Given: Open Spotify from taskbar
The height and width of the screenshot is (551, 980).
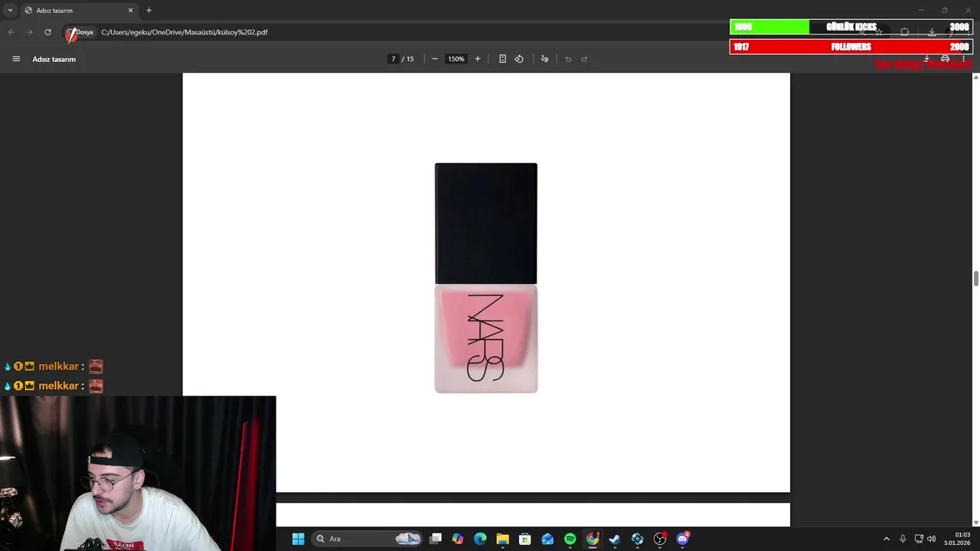Looking at the screenshot, I should pyautogui.click(x=570, y=539).
